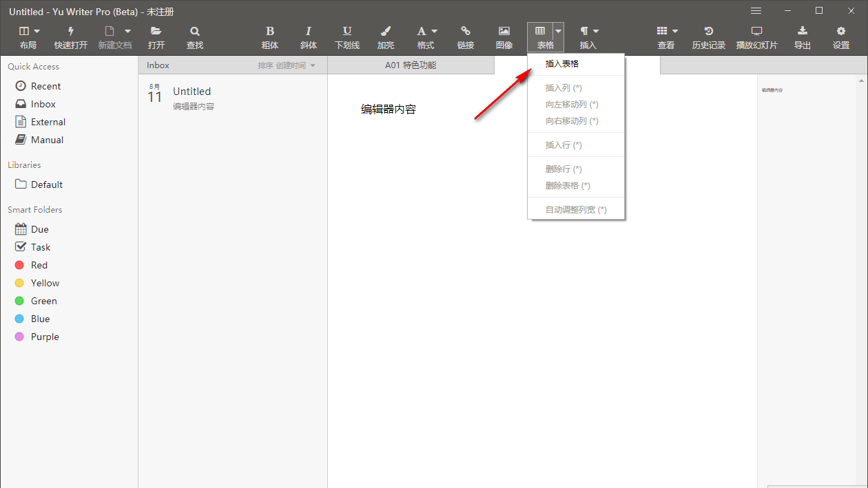Click the Smart Folders section header
This screenshot has width=868, height=488.
(35, 210)
